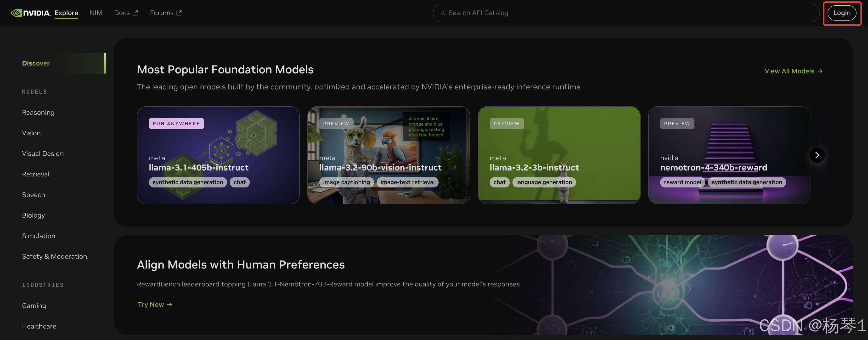Click the Try Now link
Screen dimensions: 868x340
tap(155, 304)
